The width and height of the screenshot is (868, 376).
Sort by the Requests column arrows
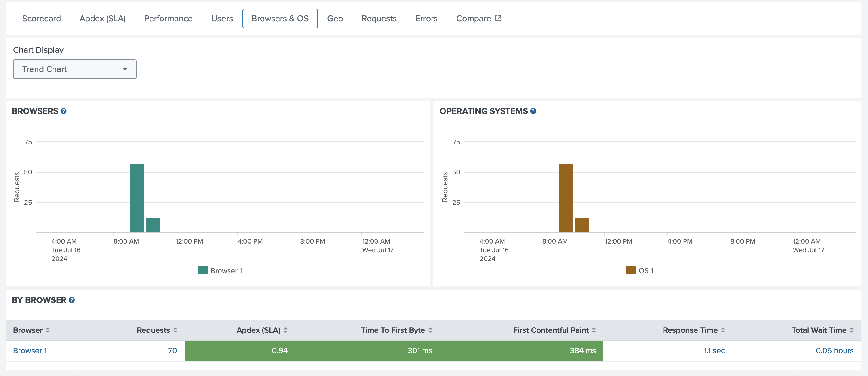pyautogui.click(x=175, y=330)
